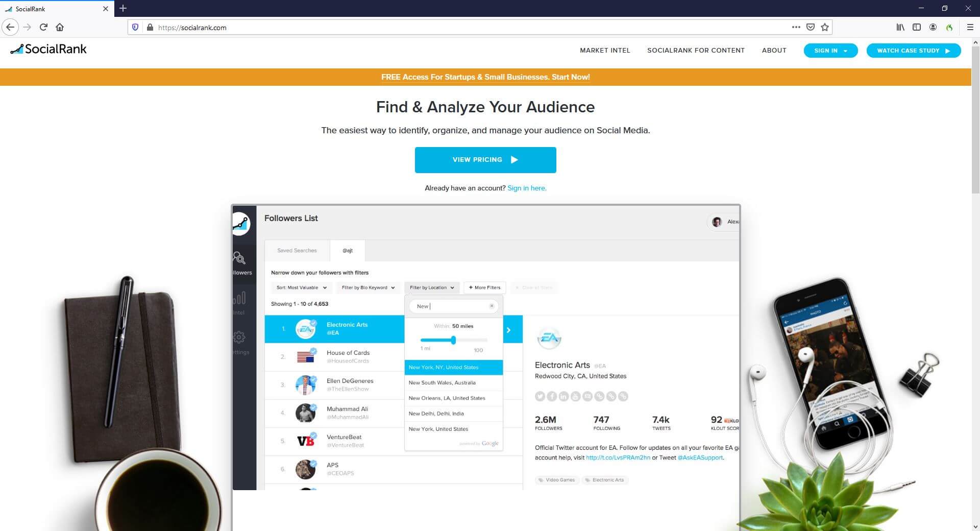Open the t.co/LvsPRAm2hn link
Screen dimensions: 980x531
click(x=618, y=457)
